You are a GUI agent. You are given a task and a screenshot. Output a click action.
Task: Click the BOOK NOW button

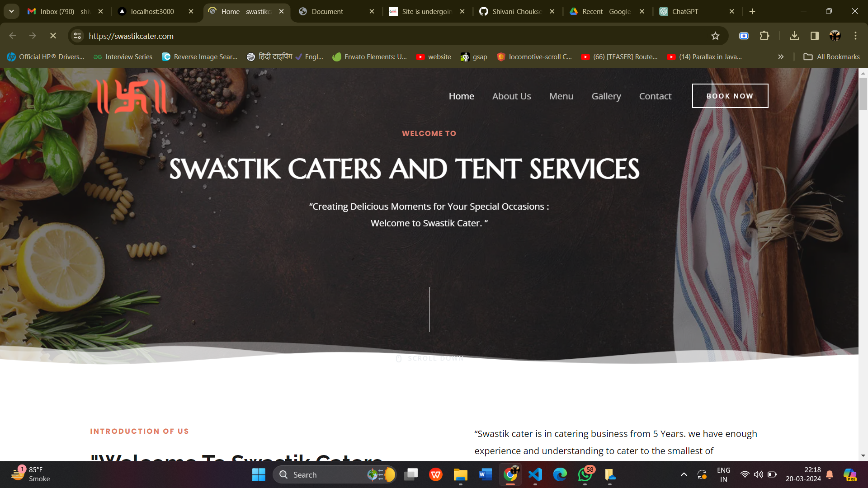click(730, 96)
